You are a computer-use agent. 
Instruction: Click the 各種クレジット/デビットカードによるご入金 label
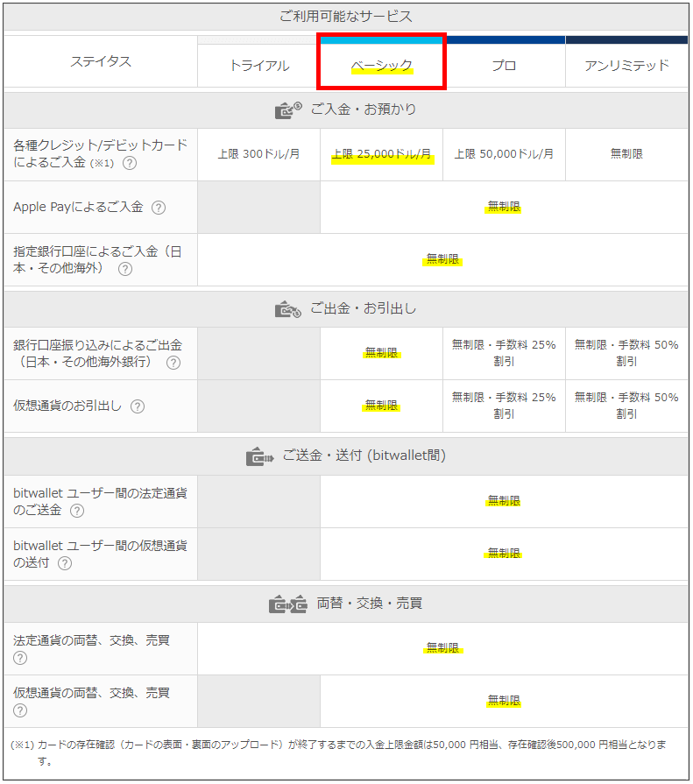(100, 154)
